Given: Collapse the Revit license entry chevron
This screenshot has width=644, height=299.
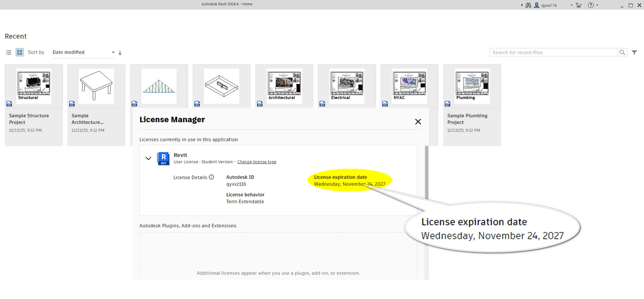Looking at the screenshot, I should click(x=148, y=158).
